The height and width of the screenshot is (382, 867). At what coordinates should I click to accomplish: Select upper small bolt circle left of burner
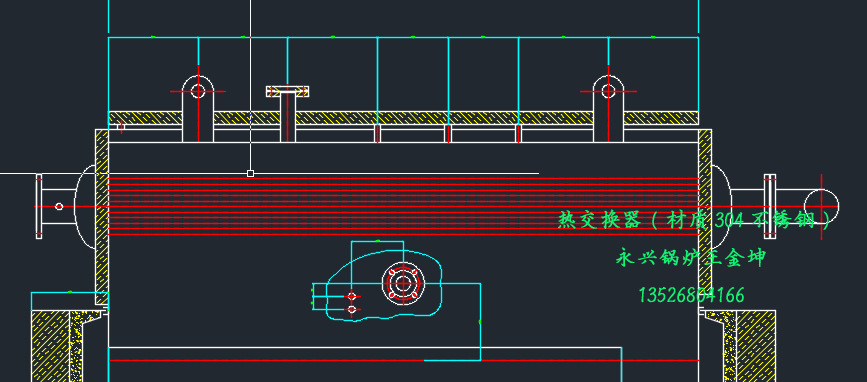coord(352,297)
